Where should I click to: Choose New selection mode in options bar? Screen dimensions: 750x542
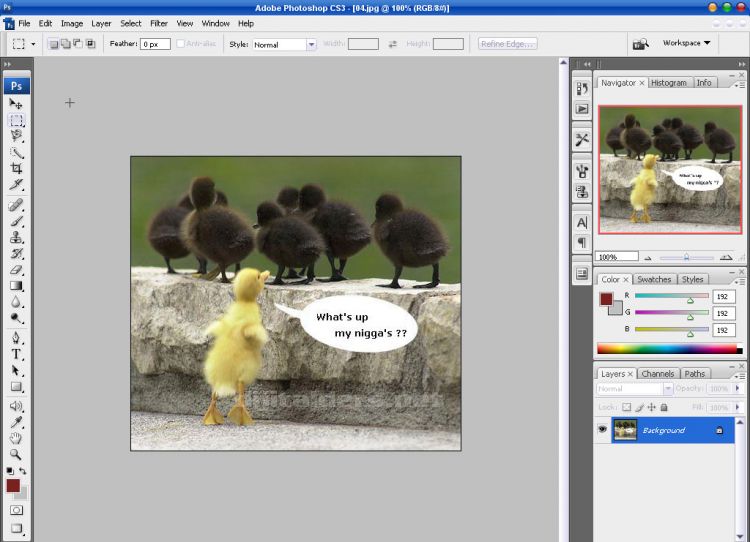(x=54, y=44)
